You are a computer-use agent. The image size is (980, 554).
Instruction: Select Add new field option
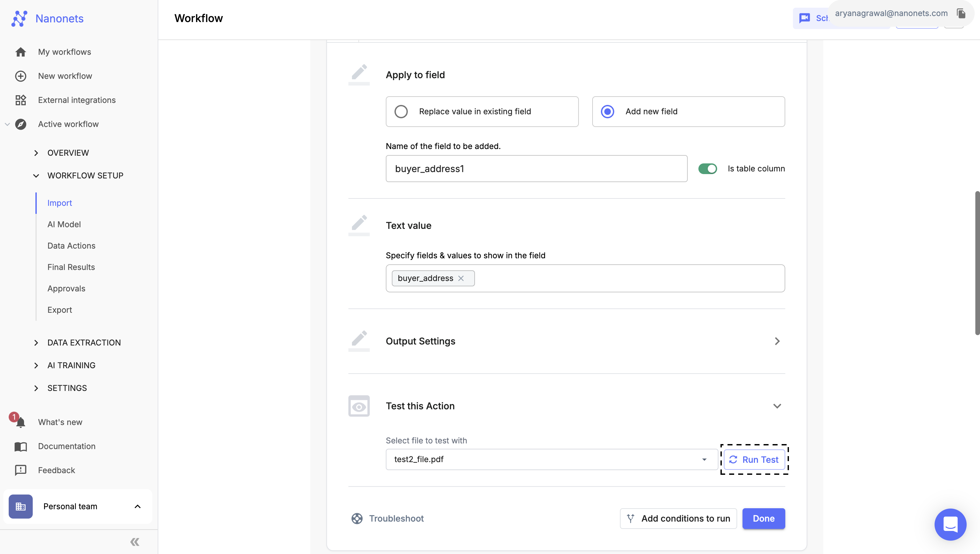688,112
